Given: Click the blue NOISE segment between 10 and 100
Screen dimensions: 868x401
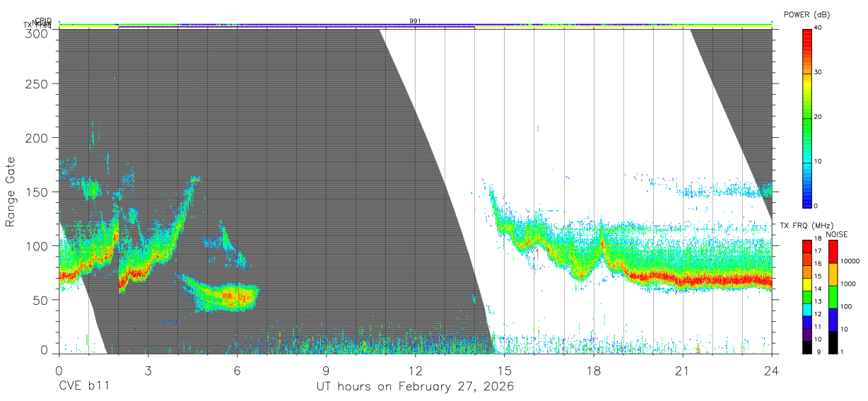Looking at the screenshot, I should tap(833, 320).
